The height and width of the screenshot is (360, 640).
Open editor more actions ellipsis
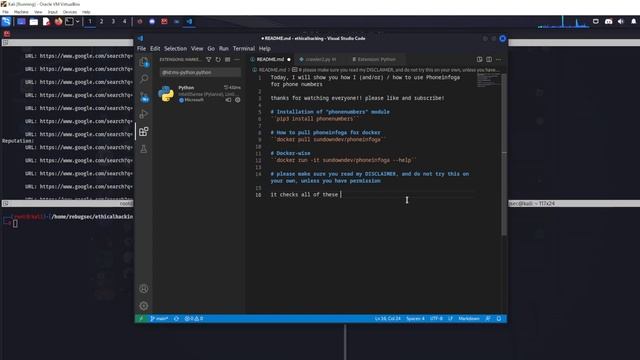click(498, 60)
